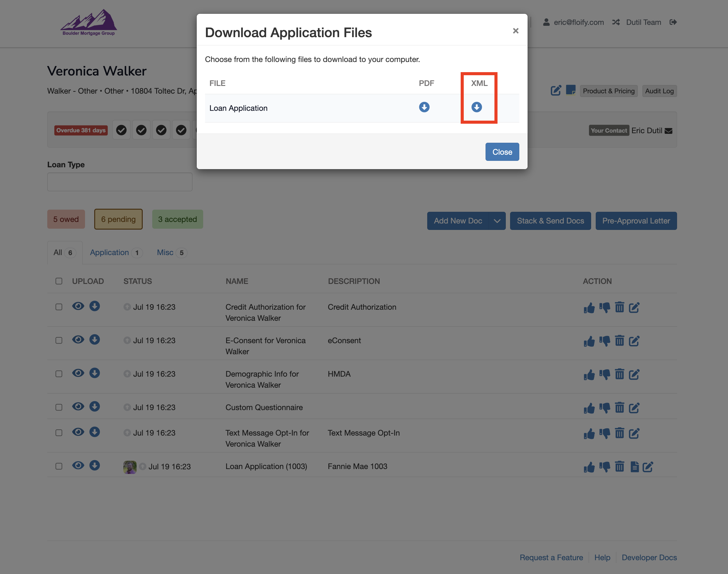Filter by the 6 pending badge
The height and width of the screenshot is (574, 728).
[x=118, y=219]
